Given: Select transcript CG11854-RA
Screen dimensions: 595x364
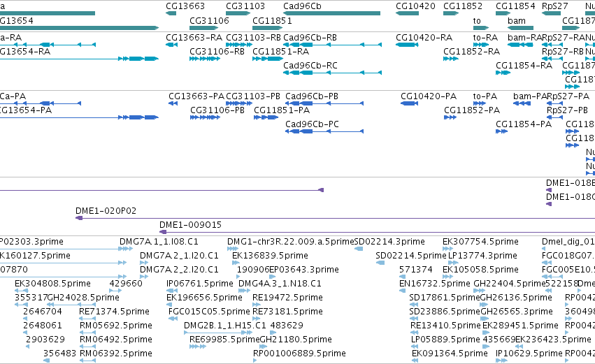Looking at the screenshot, I should 503,73.
